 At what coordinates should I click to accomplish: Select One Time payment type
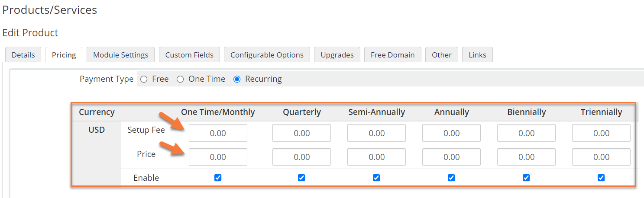tap(180, 79)
